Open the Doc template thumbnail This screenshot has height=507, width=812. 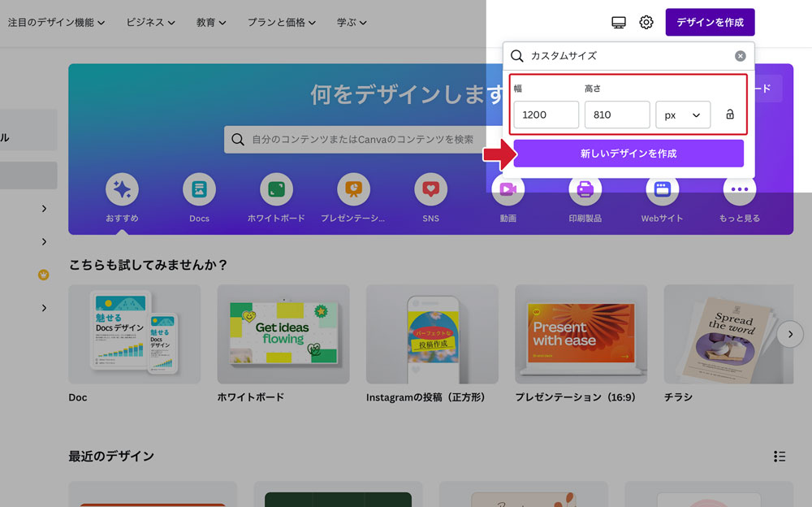[x=135, y=335]
